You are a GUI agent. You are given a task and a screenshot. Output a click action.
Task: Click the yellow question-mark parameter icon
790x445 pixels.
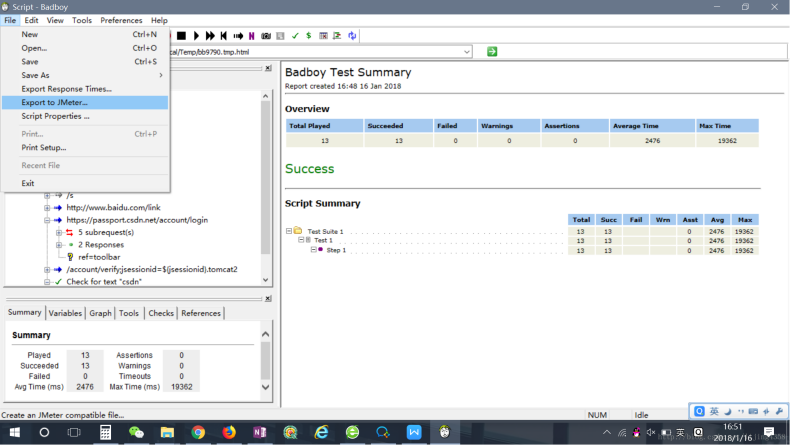pos(70,257)
